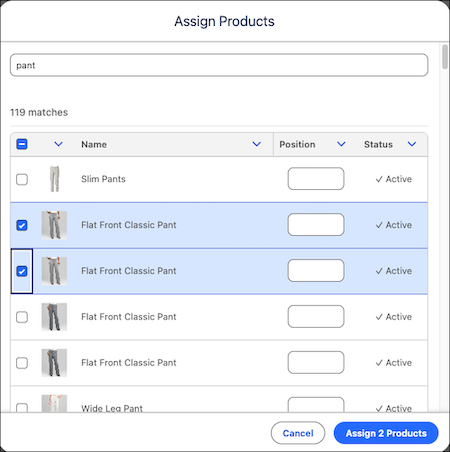Click the Cancel button
The width and height of the screenshot is (450, 452).
[298, 433]
